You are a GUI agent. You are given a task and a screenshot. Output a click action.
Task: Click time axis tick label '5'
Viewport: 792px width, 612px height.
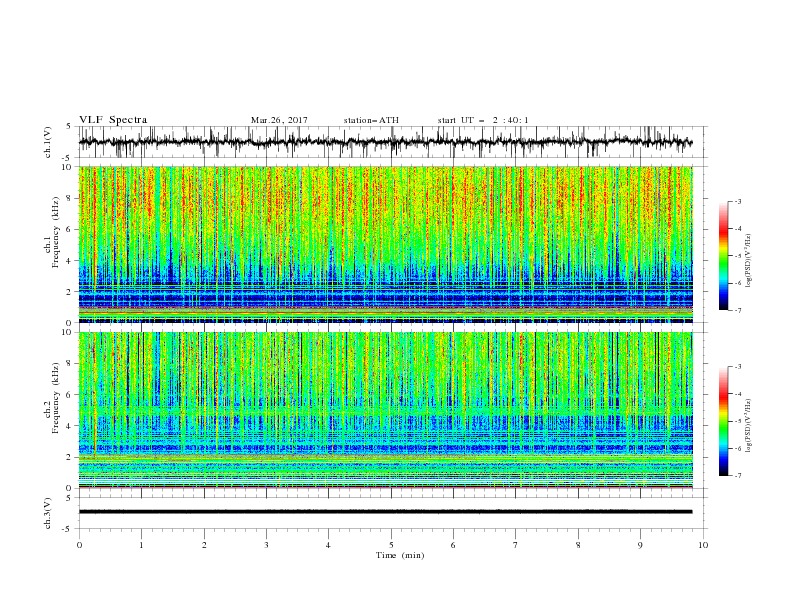tap(391, 545)
